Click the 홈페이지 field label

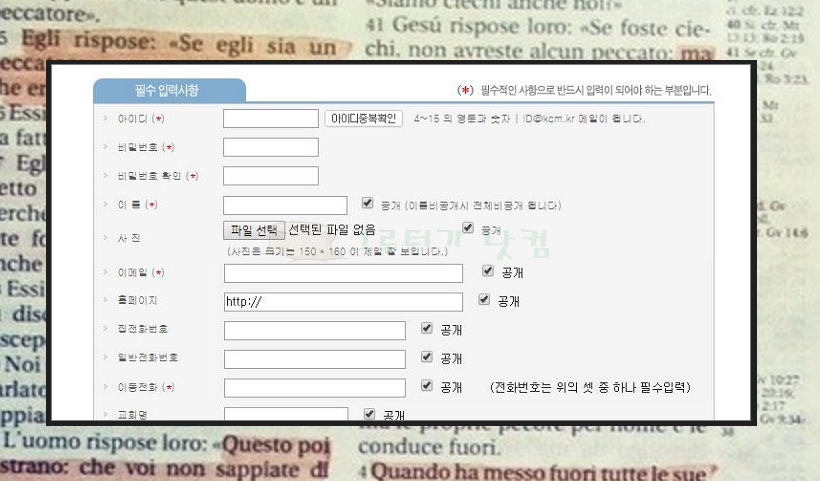click(x=137, y=301)
